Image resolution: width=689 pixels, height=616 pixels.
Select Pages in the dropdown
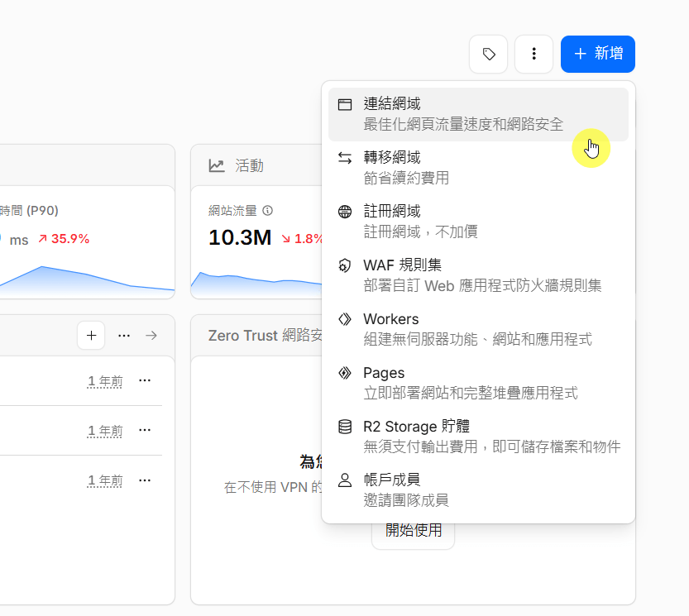tap(478, 383)
